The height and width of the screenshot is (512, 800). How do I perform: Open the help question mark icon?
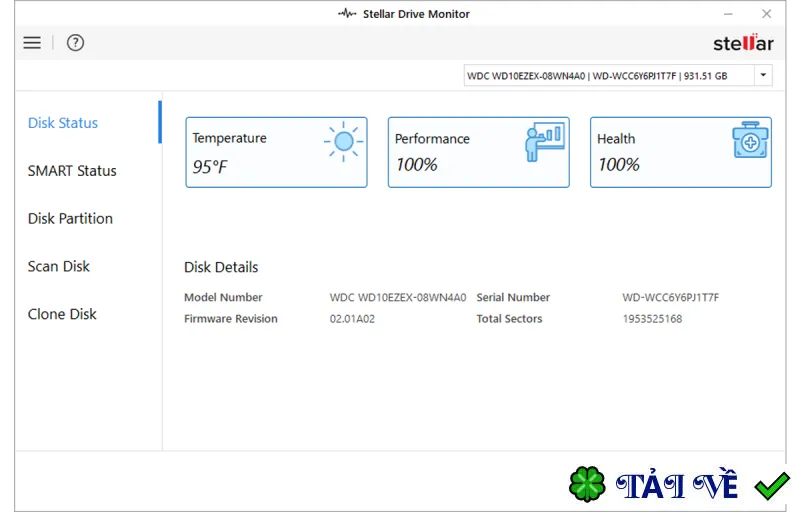click(x=76, y=43)
